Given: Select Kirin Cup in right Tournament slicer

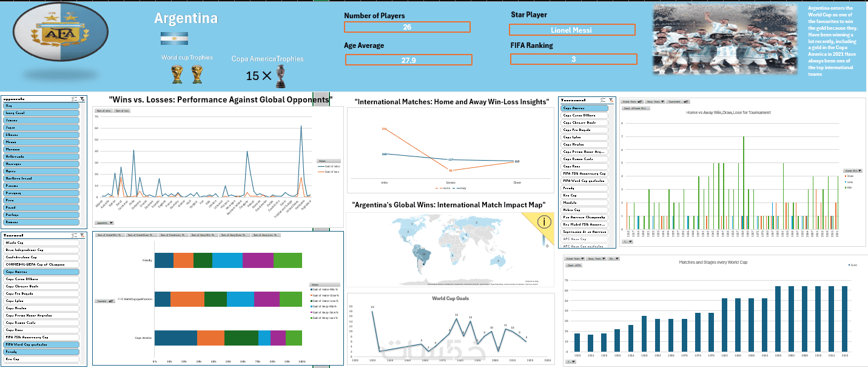Looking at the screenshot, I should pyautogui.click(x=585, y=195).
